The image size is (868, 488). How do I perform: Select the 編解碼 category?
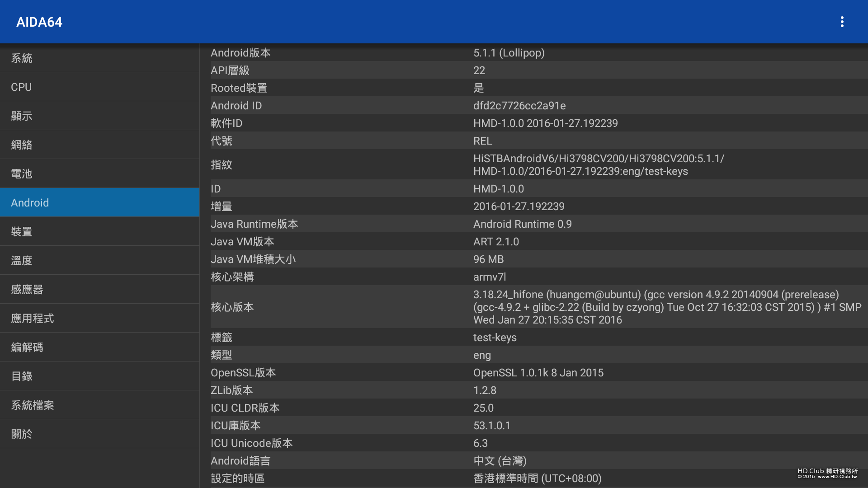pyautogui.click(x=99, y=347)
